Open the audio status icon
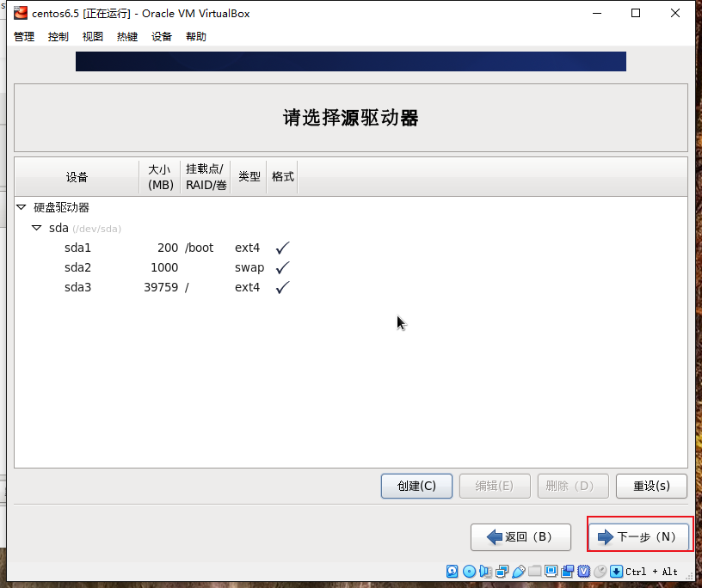 pos(484,571)
